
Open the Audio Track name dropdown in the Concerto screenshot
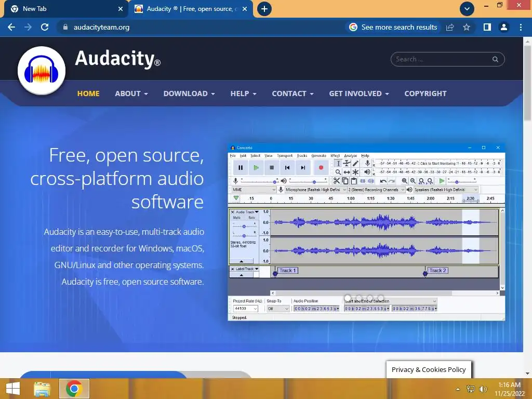click(x=247, y=212)
